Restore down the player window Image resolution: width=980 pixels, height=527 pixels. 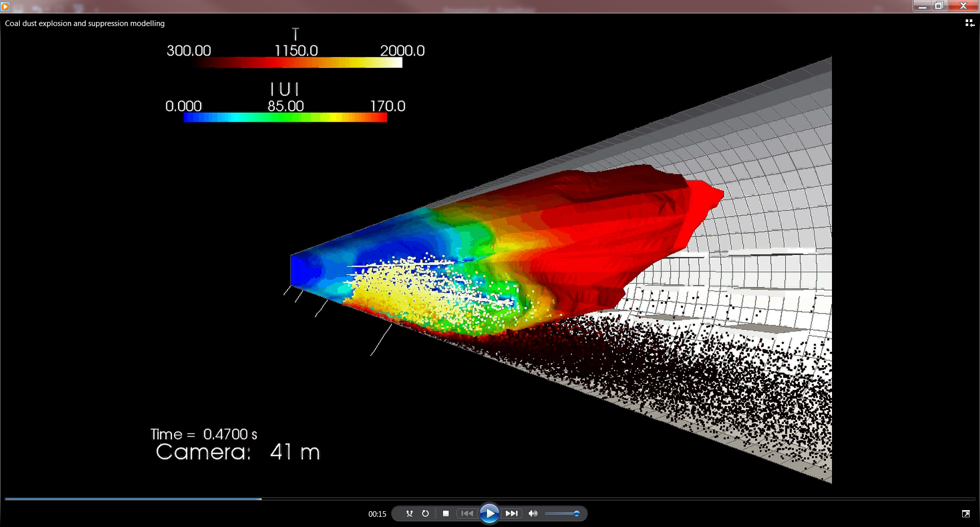click(x=939, y=6)
